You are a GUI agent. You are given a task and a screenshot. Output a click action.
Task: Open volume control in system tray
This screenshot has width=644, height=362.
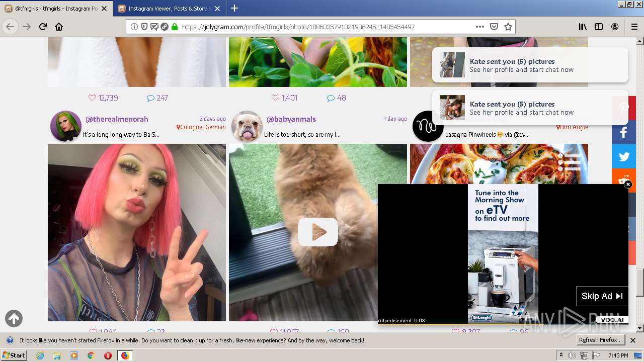(572, 355)
